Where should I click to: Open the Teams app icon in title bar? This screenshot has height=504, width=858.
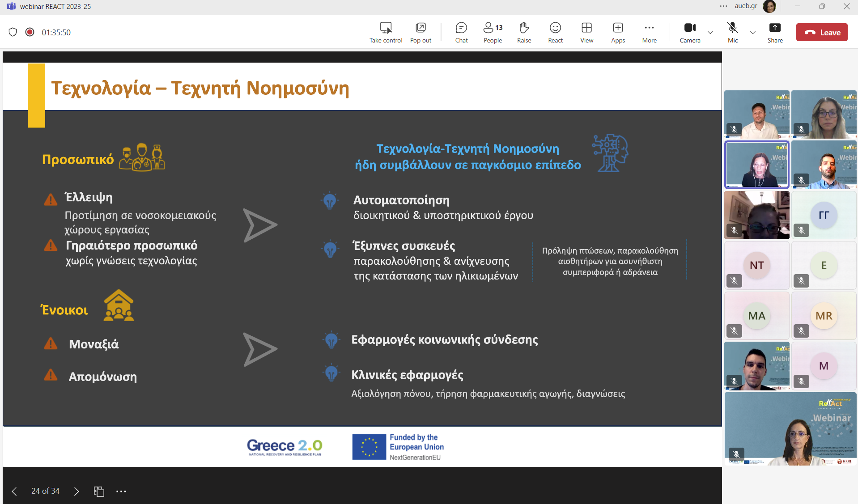11,6
